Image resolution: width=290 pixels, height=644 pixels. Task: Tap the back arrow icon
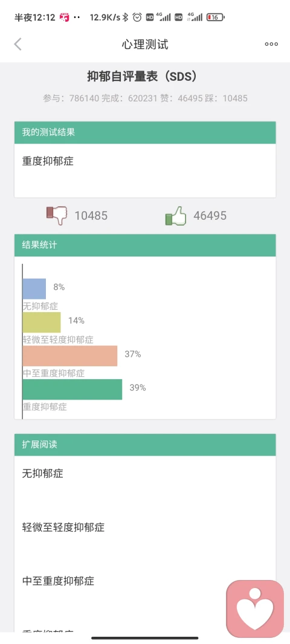tap(18, 44)
